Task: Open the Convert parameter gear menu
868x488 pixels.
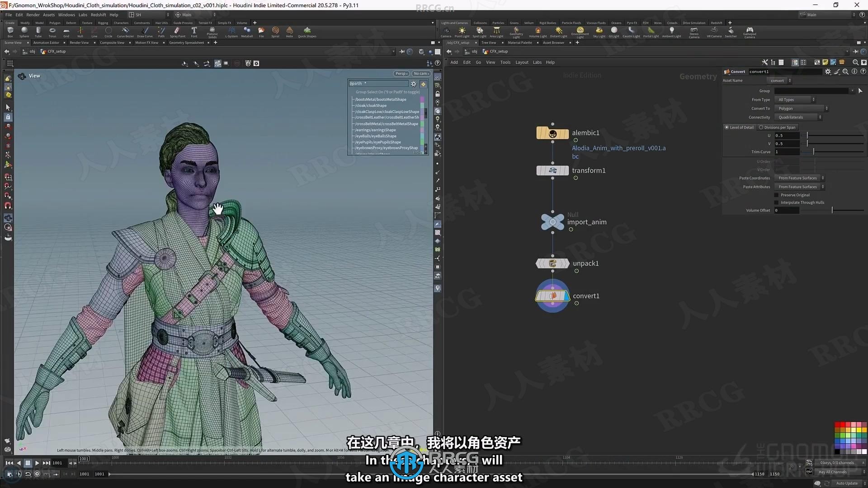Action: click(x=828, y=71)
